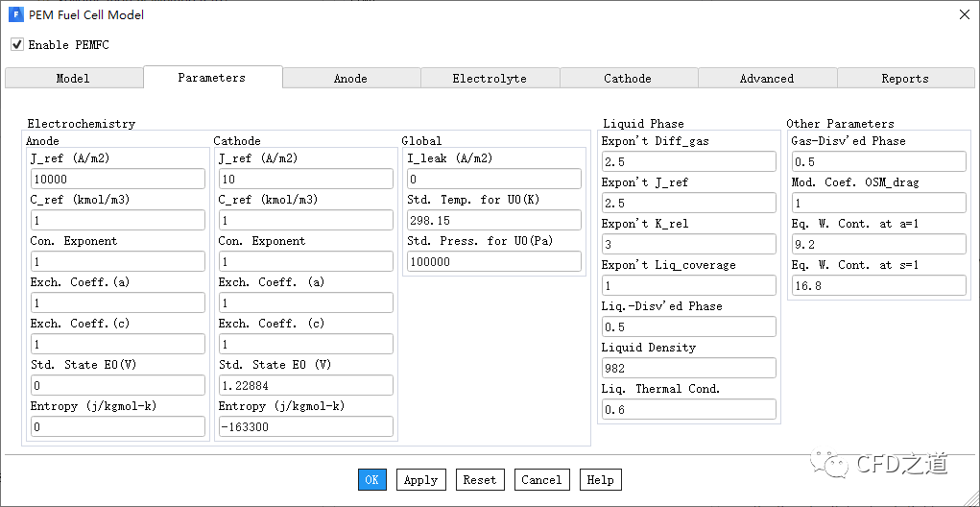980x507 pixels.
Task: Click the Apply button
Action: [x=420, y=480]
